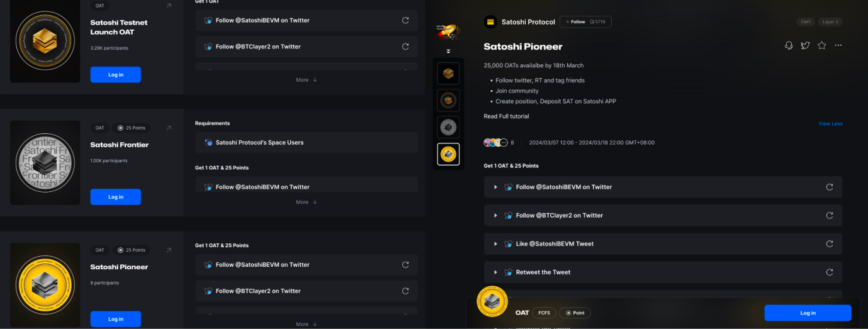The width and height of the screenshot is (868, 329).
Task: Refresh Like @SatoshiBEVM Tweet verification in detail panel
Action: 829,244
